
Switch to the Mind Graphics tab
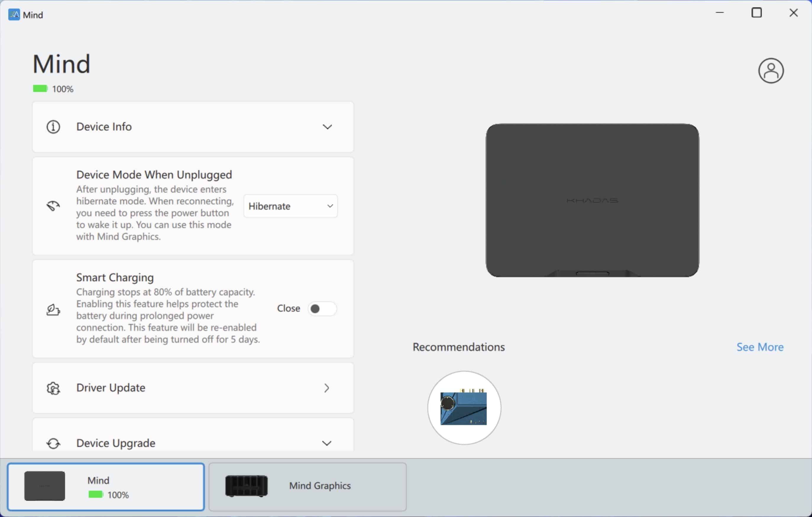[308, 487]
